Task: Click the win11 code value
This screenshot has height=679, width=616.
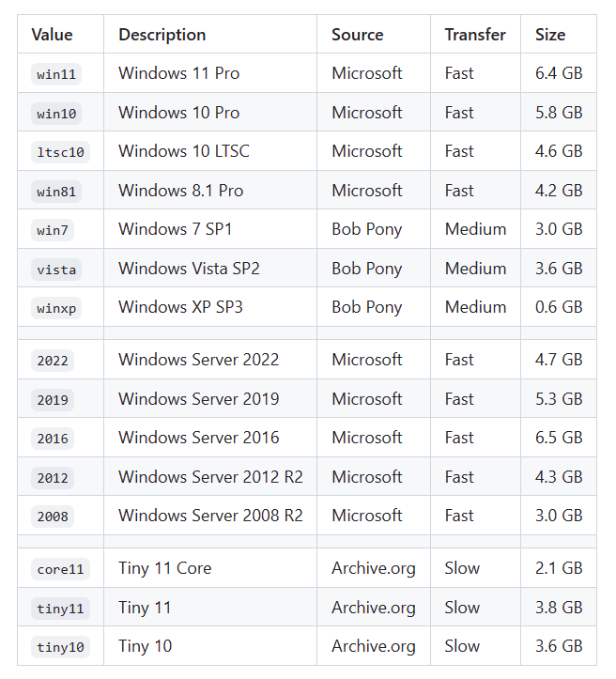Action: click(56, 74)
